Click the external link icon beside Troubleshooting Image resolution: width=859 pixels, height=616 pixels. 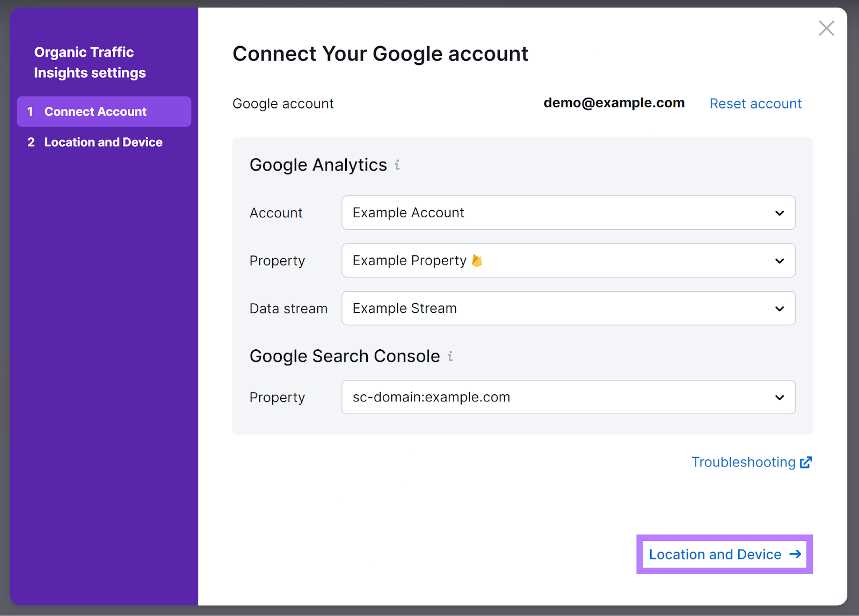coord(805,462)
